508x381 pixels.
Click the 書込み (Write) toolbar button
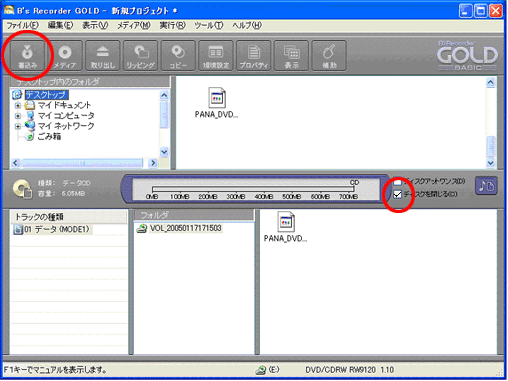click(x=27, y=56)
